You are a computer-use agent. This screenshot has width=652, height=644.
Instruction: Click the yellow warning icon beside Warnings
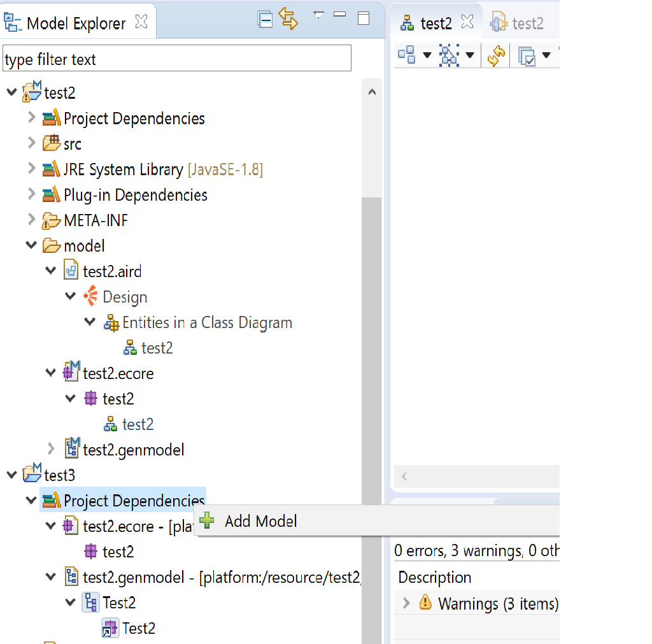coord(425,601)
